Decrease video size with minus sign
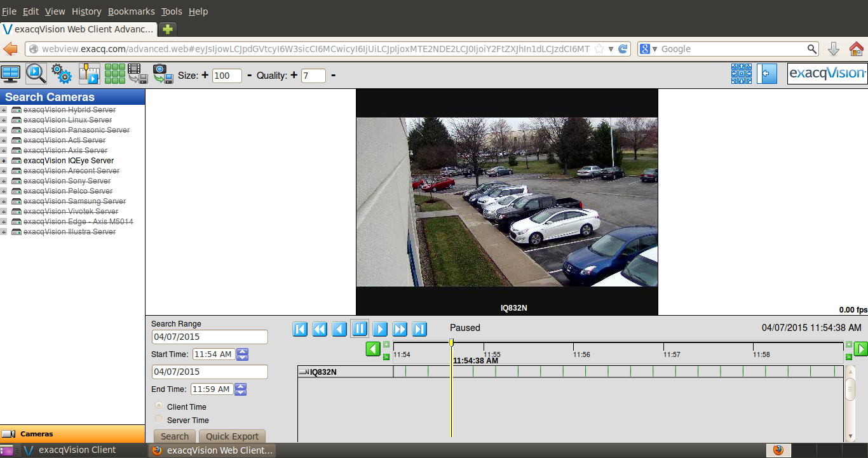This screenshot has width=868, height=458. coord(250,75)
